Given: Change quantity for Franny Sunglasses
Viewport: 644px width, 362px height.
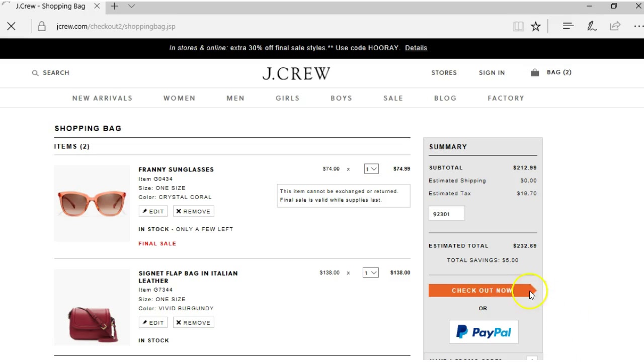Looking at the screenshot, I should [x=371, y=169].
